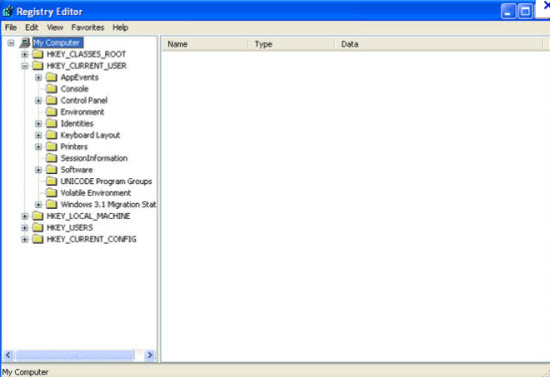Click the SessionInformation folder icon
Screen dimensions: 550x377
52,158
